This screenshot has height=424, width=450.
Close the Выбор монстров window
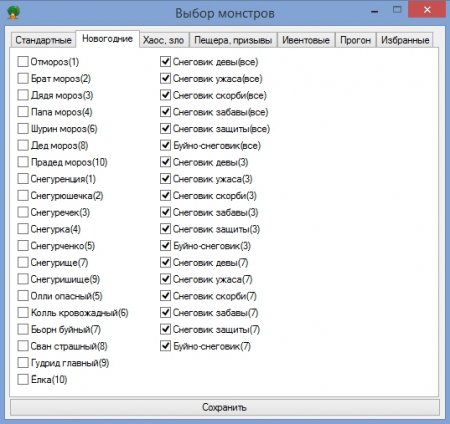(427, 9)
